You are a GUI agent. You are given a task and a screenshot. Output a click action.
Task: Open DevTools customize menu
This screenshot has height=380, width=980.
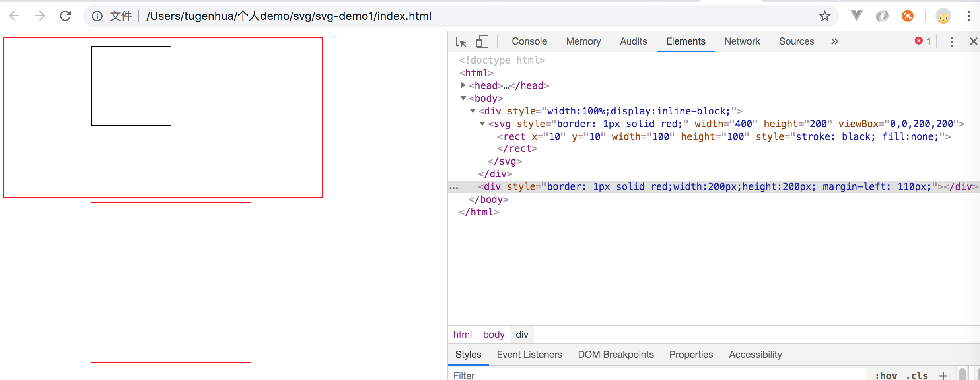click(952, 41)
